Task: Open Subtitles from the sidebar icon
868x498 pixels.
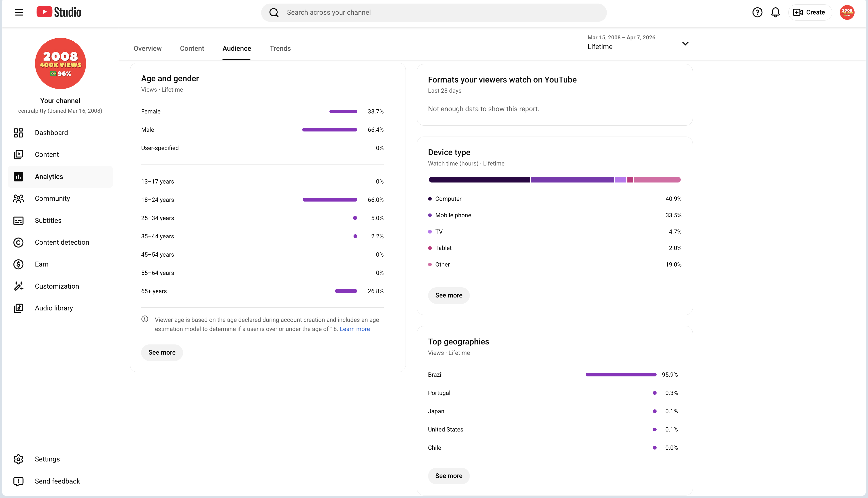Action: tap(19, 221)
